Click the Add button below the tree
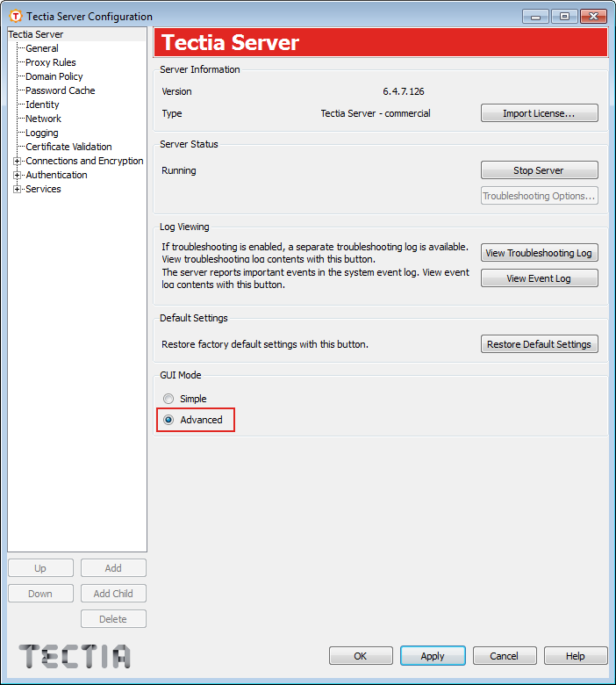Screen dimensions: 616x685 pyautogui.click(x=113, y=568)
